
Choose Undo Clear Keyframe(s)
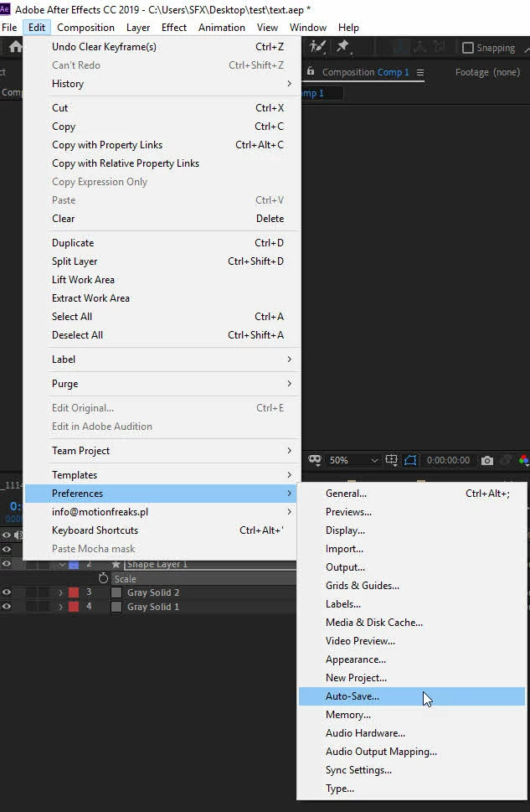tap(163, 47)
